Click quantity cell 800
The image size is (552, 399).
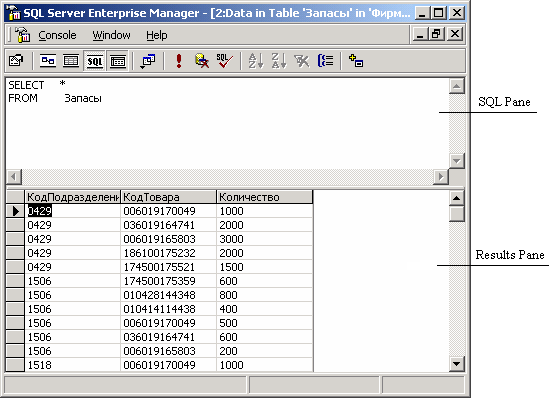[x=264, y=295]
